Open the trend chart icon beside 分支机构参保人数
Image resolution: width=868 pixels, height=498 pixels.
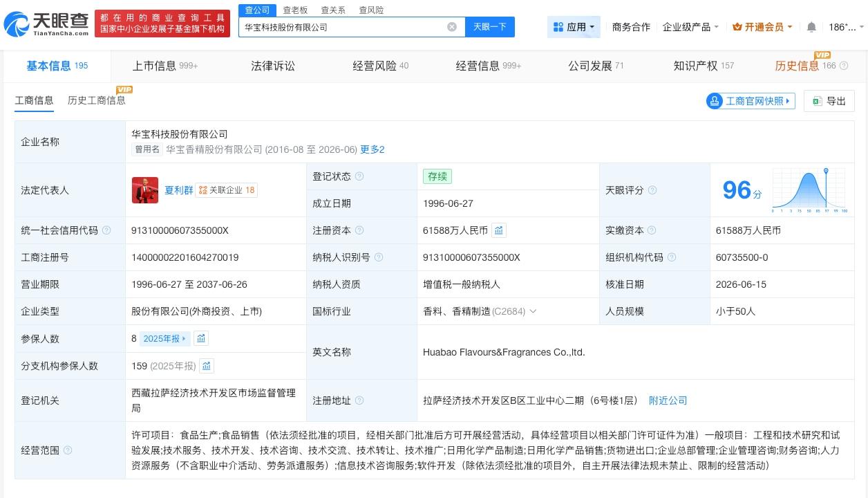pyautogui.click(x=207, y=366)
